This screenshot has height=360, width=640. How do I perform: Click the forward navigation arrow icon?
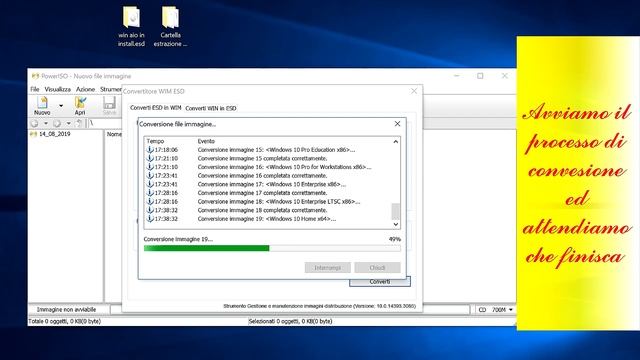point(57,123)
